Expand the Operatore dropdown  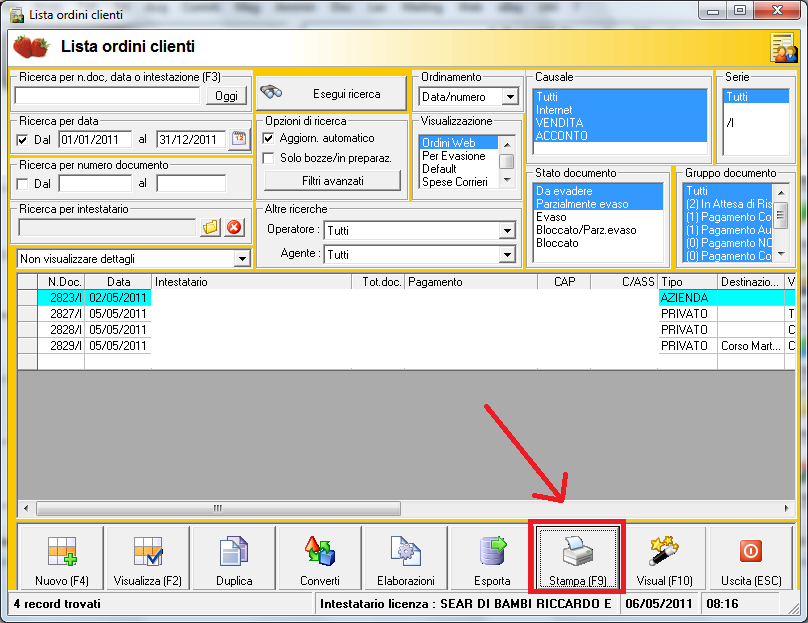pos(507,230)
